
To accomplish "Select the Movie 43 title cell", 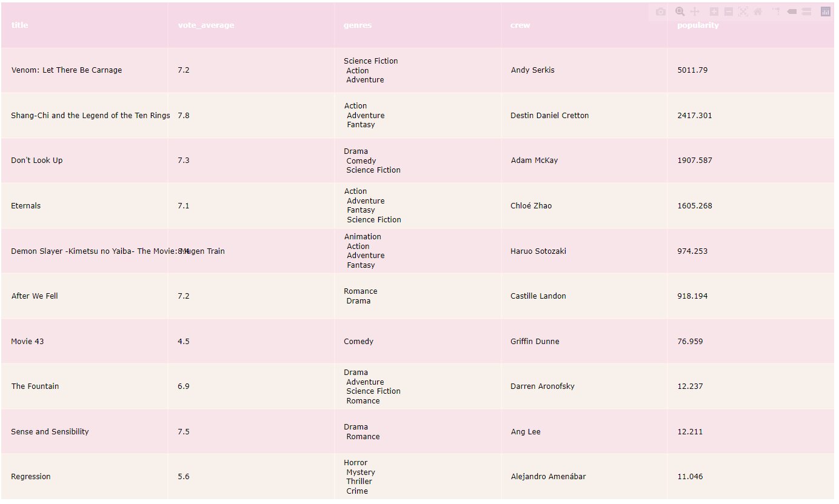I will tap(27, 342).
